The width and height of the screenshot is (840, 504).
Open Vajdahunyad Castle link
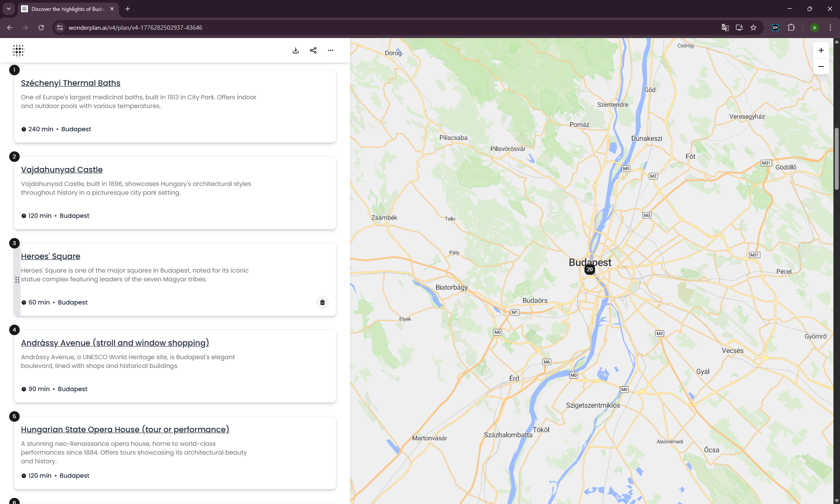[x=62, y=170]
